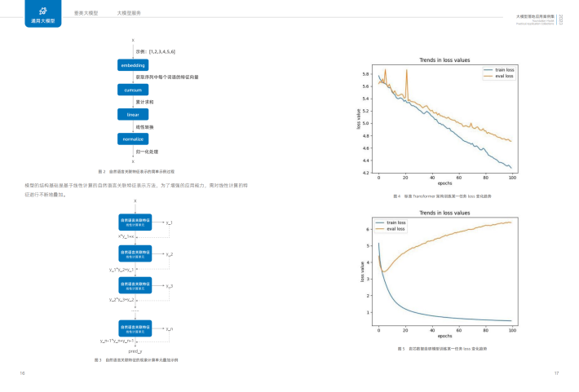
Task: Click eval loss in Figure 4 legend
Action: coord(505,76)
